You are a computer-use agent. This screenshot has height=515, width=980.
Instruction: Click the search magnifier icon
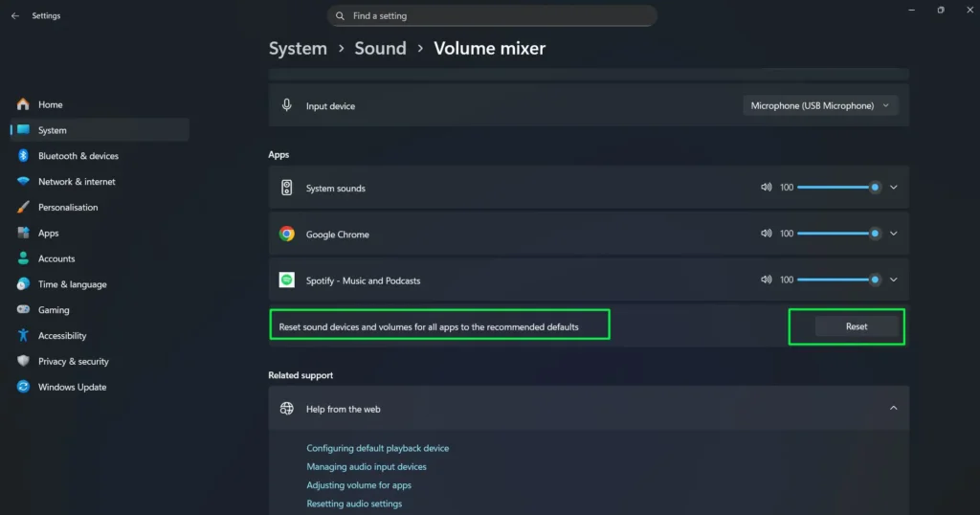click(340, 15)
